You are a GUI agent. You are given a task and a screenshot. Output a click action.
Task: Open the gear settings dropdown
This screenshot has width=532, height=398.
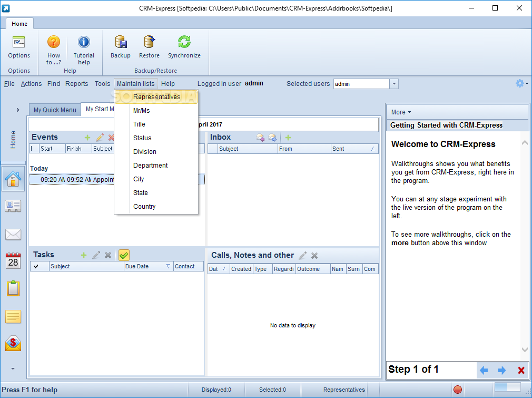click(522, 83)
